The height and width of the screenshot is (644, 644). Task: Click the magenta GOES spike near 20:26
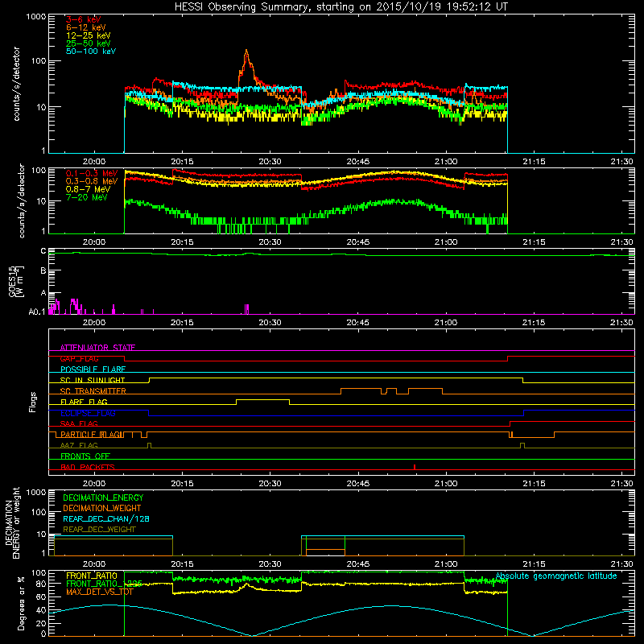pos(247,309)
